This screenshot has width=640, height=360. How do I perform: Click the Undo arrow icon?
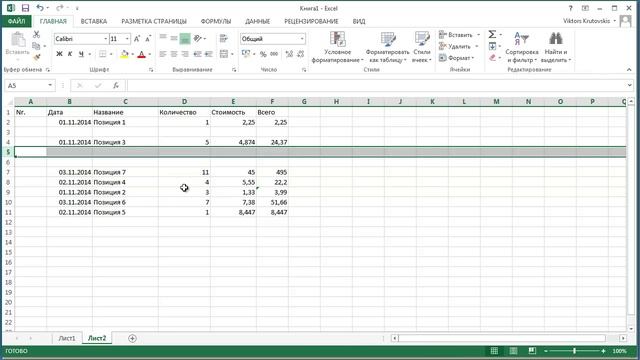pyautogui.click(x=40, y=8)
